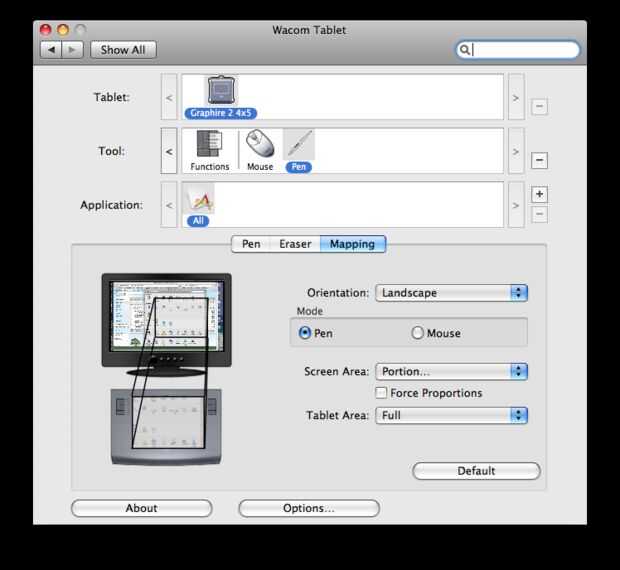Go forward with the right arrow button
Image resolution: width=620 pixels, height=570 pixels.
coord(72,50)
